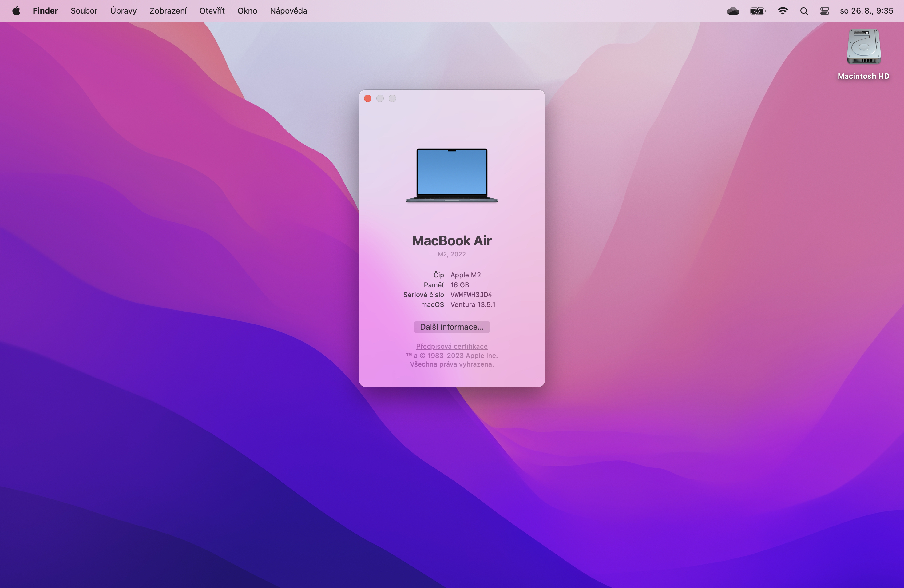Click the MacBook Air laptop image
Viewport: 904px width, 588px height.
tap(452, 175)
